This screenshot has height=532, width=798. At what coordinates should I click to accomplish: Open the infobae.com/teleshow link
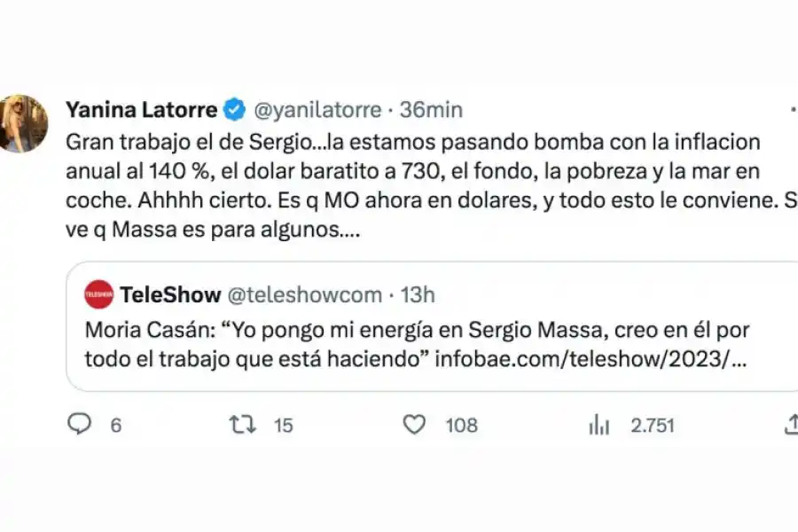[585, 358]
